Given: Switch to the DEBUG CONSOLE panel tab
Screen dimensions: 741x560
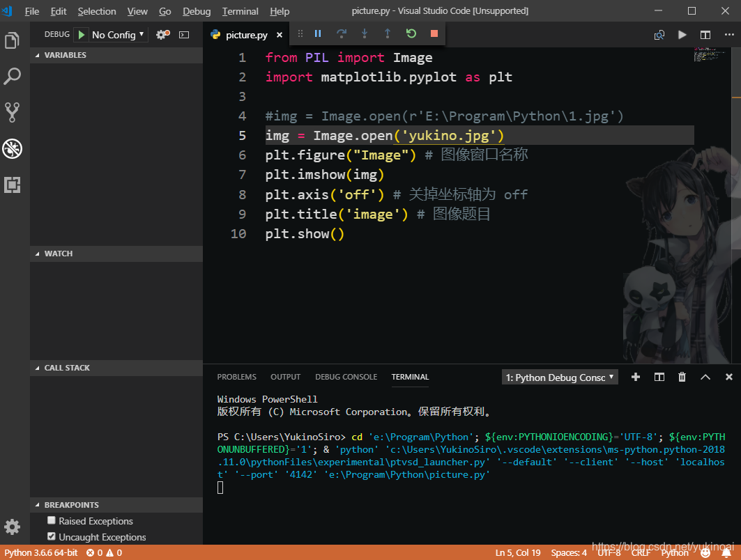Looking at the screenshot, I should point(346,377).
